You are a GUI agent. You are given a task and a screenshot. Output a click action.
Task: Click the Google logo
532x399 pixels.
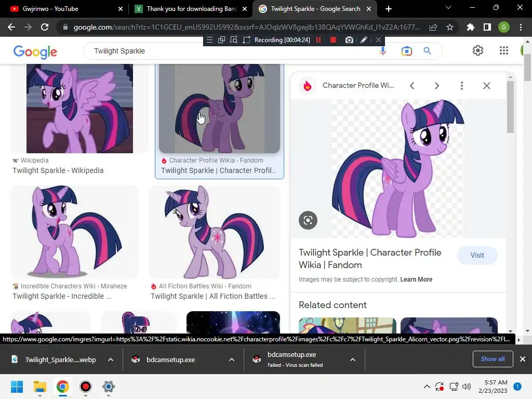(x=35, y=51)
